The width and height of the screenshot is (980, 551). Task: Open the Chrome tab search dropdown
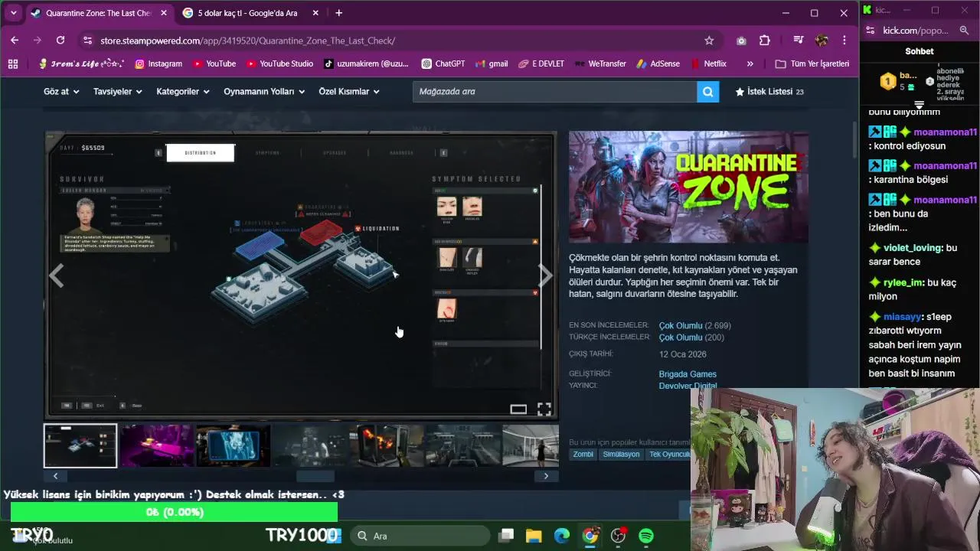[13, 13]
